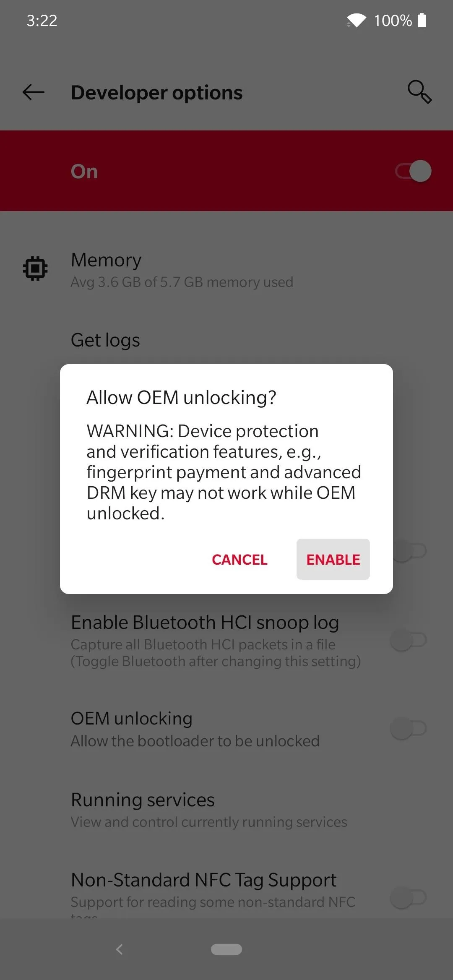Open search with the magnifier icon
This screenshot has height=980, width=453.
pos(419,92)
